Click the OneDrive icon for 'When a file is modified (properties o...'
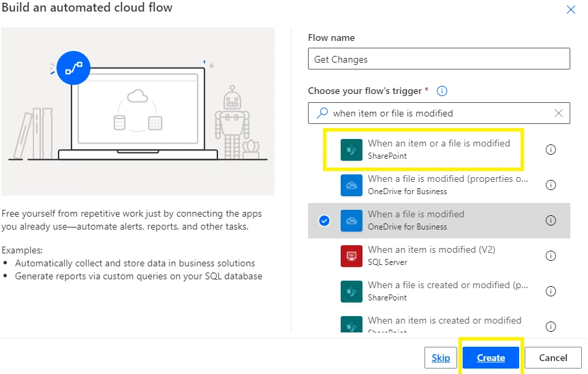Viewport: 588px width, 374px height. (352, 185)
